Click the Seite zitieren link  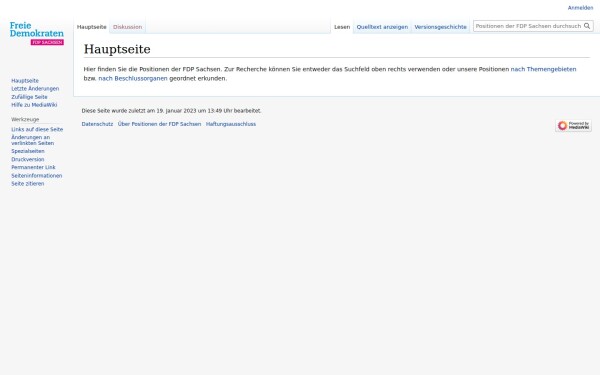(x=28, y=184)
